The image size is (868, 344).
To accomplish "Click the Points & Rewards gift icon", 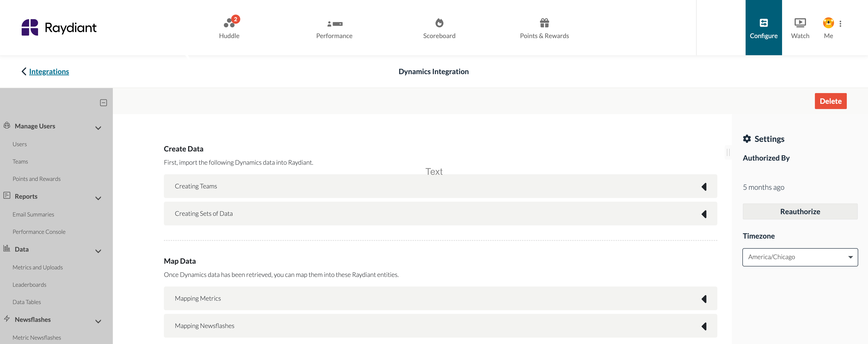I will (544, 23).
